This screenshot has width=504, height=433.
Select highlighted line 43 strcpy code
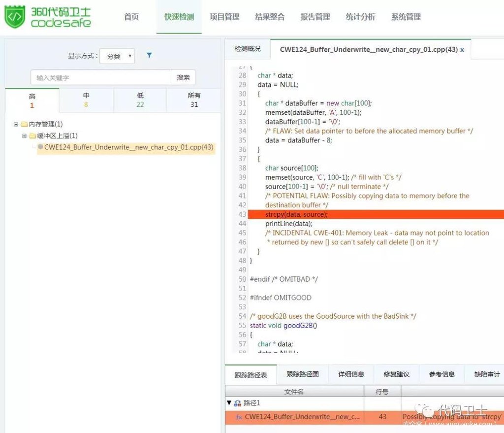point(296,214)
